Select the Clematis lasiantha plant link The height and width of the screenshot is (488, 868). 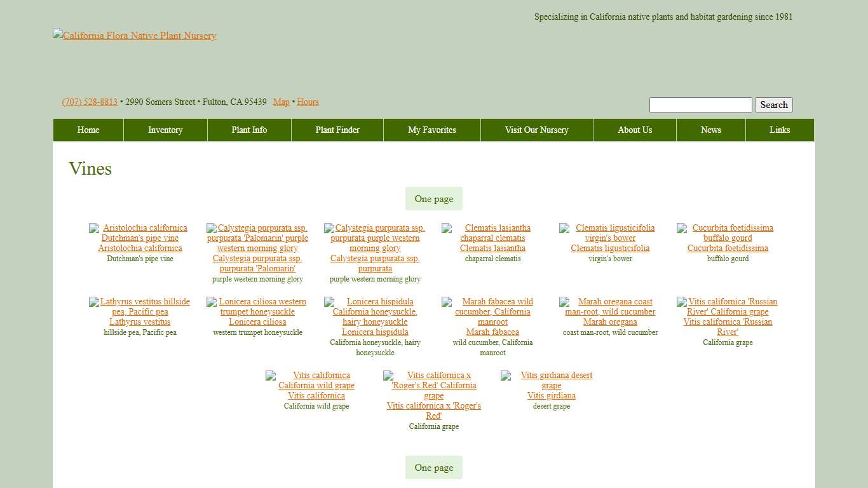(x=492, y=248)
